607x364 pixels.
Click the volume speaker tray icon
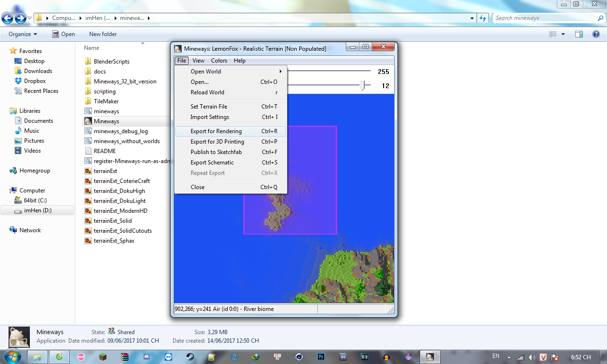[x=532, y=357]
